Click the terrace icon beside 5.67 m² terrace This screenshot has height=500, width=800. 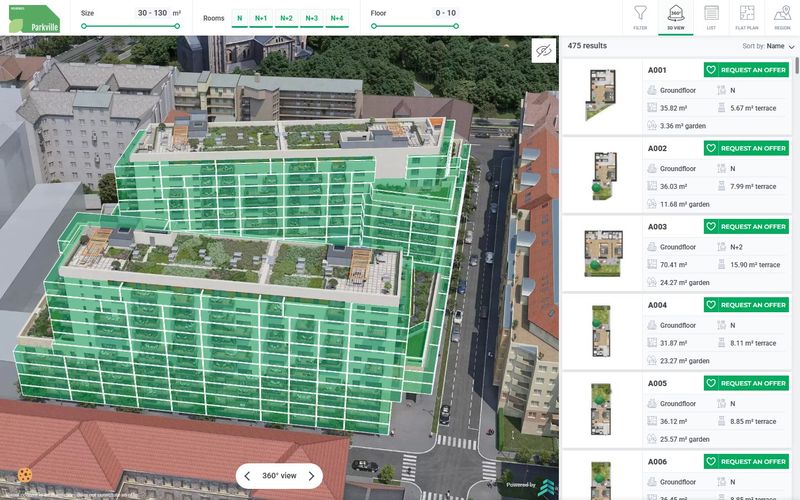[x=721, y=108]
